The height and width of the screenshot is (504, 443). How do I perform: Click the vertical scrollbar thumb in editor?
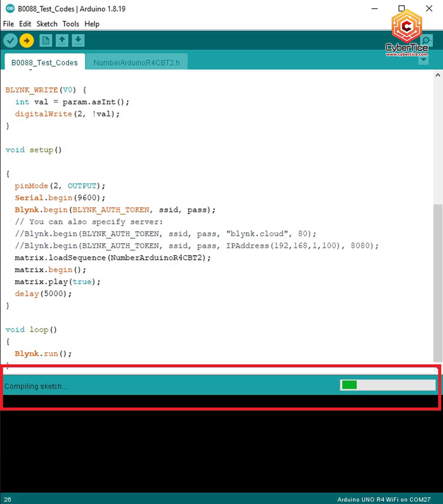[438, 280]
